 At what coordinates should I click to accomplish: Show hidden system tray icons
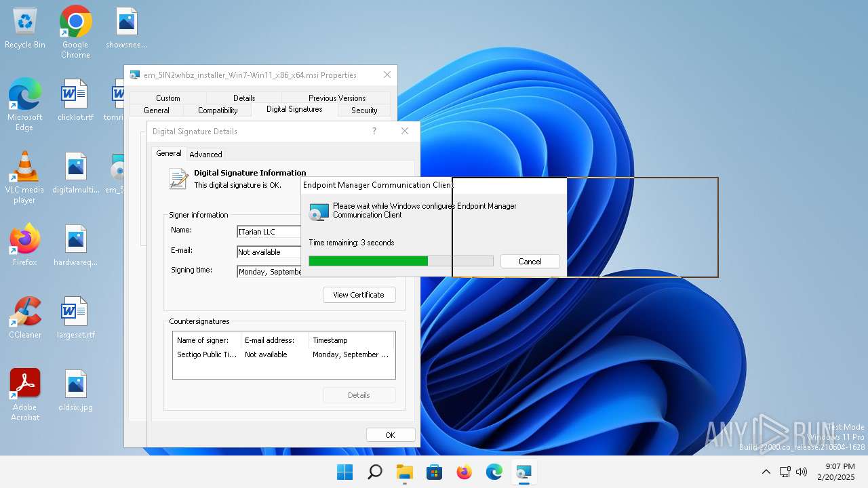pos(766,472)
